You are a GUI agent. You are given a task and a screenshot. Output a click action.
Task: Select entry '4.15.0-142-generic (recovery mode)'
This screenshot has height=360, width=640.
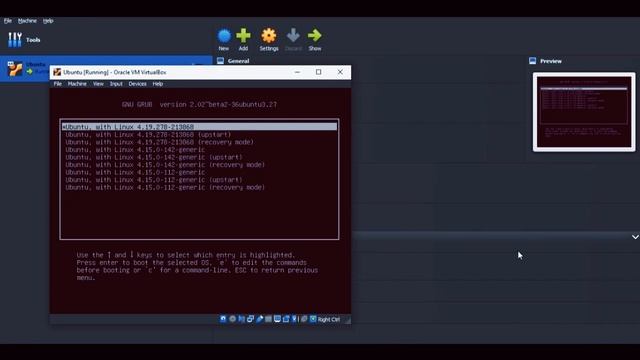click(165, 164)
